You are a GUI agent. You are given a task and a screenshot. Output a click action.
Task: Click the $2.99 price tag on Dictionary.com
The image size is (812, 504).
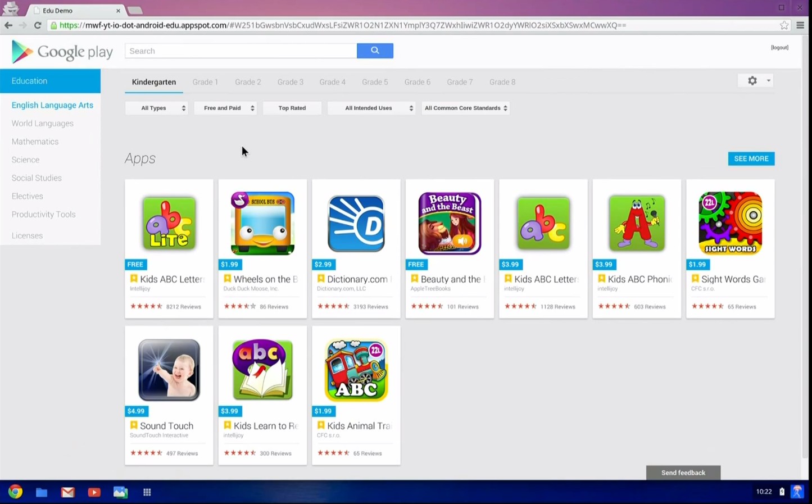click(323, 264)
